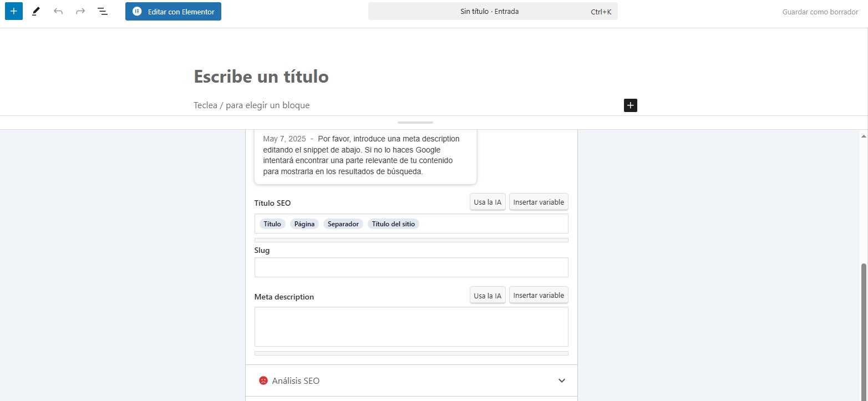Click Usa la IA for Meta description
868x401 pixels.
[488, 296]
